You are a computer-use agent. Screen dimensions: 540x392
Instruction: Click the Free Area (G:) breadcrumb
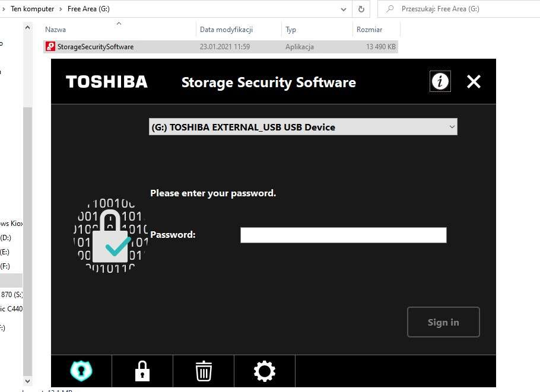coord(88,9)
